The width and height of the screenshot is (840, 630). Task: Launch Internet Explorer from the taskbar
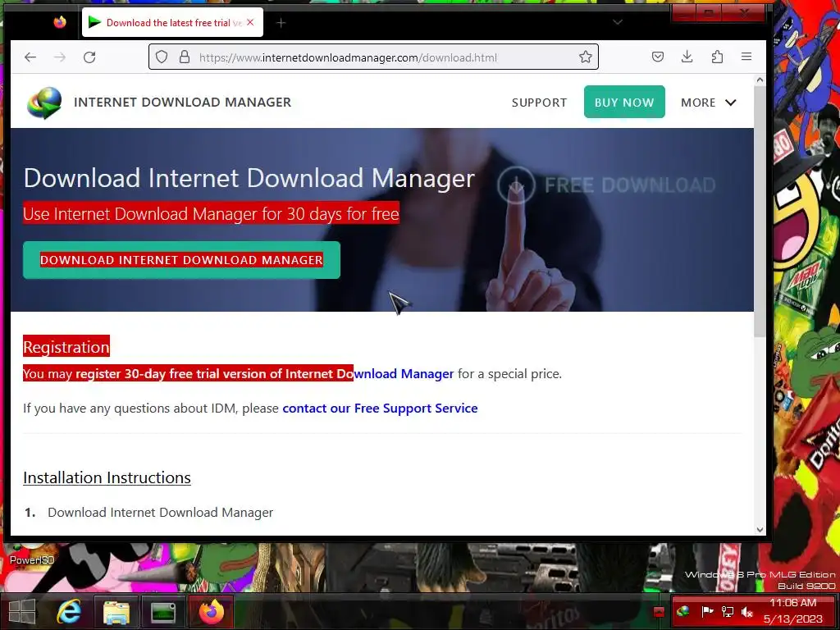(x=69, y=611)
